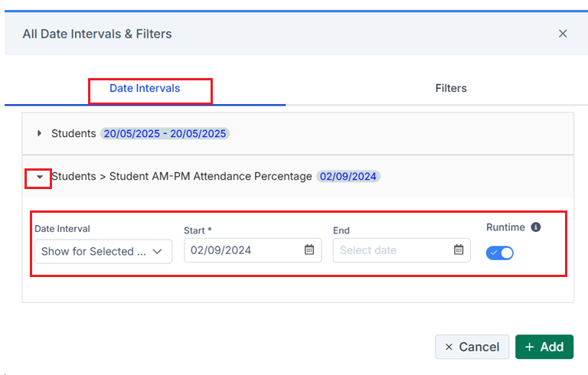Select the Date Intervals tab
588x375 pixels.
coord(145,89)
